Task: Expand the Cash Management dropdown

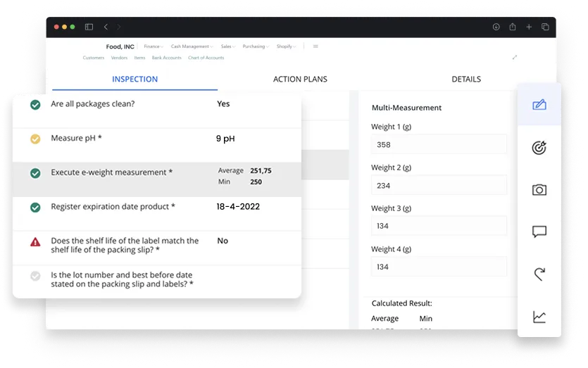Action: click(x=191, y=46)
